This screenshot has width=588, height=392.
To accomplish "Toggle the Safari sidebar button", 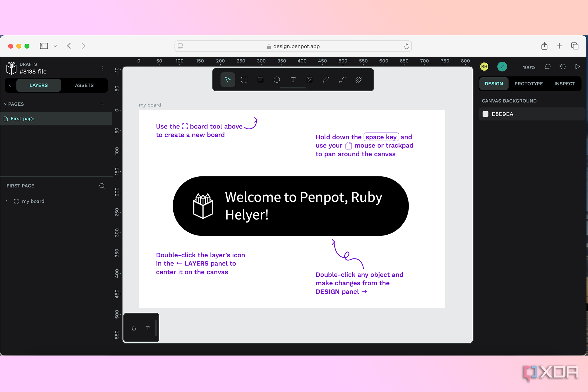I will tap(44, 46).
